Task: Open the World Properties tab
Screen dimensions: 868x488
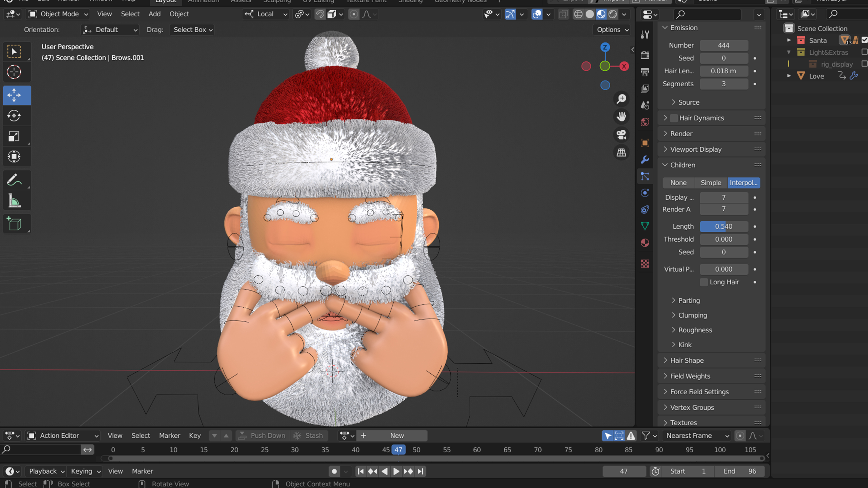Action: (x=645, y=122)
